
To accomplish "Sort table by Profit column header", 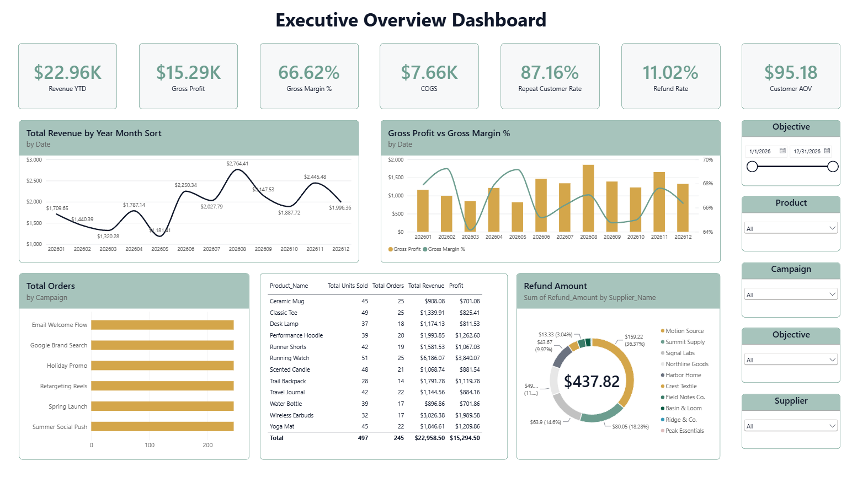I will [456, 286].
